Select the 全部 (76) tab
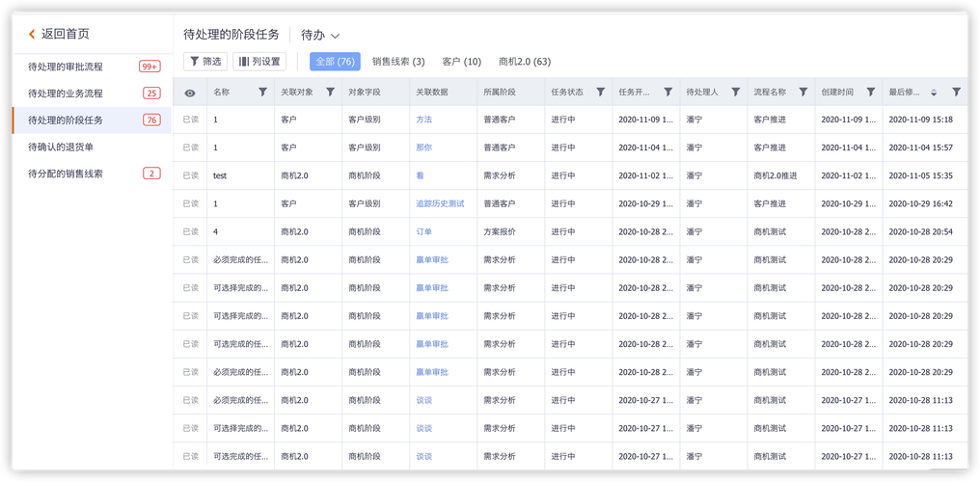The image size is (980, 482). [x=335, y=62]
